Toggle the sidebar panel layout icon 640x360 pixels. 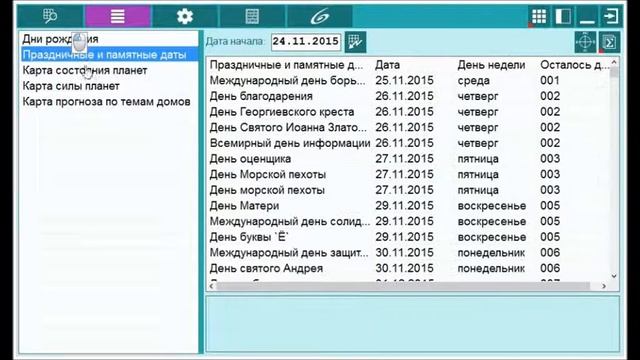[x=563, y=16]
